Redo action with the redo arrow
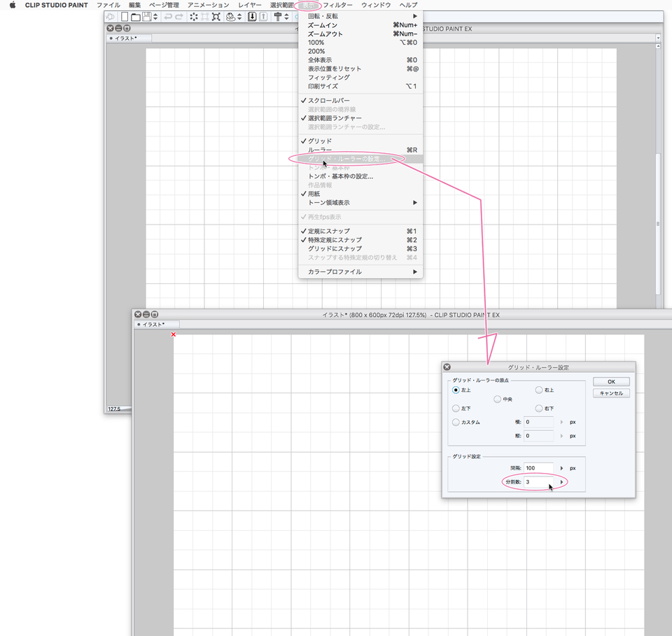The width and height of the screenshot is (672, 636). pos(179,17)
